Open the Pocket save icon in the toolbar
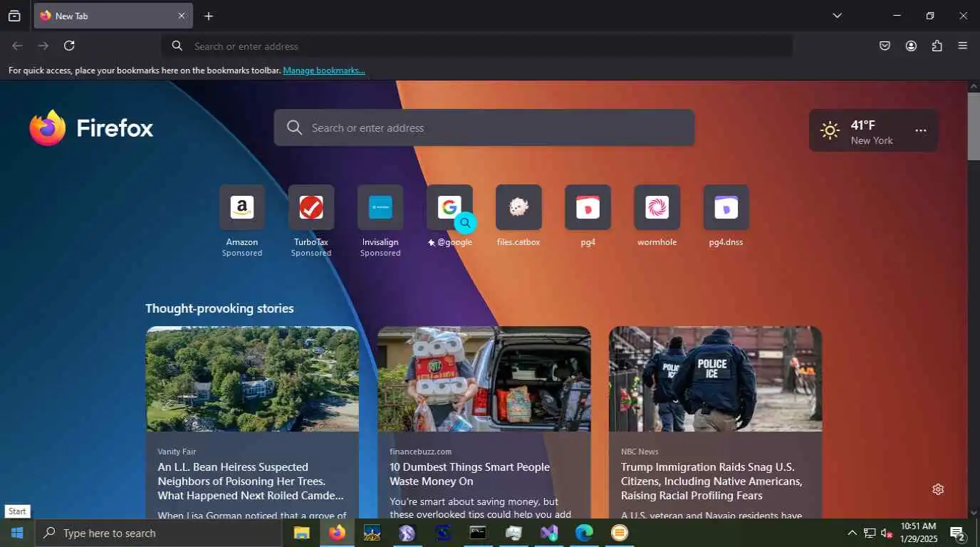 pos(885,46)
